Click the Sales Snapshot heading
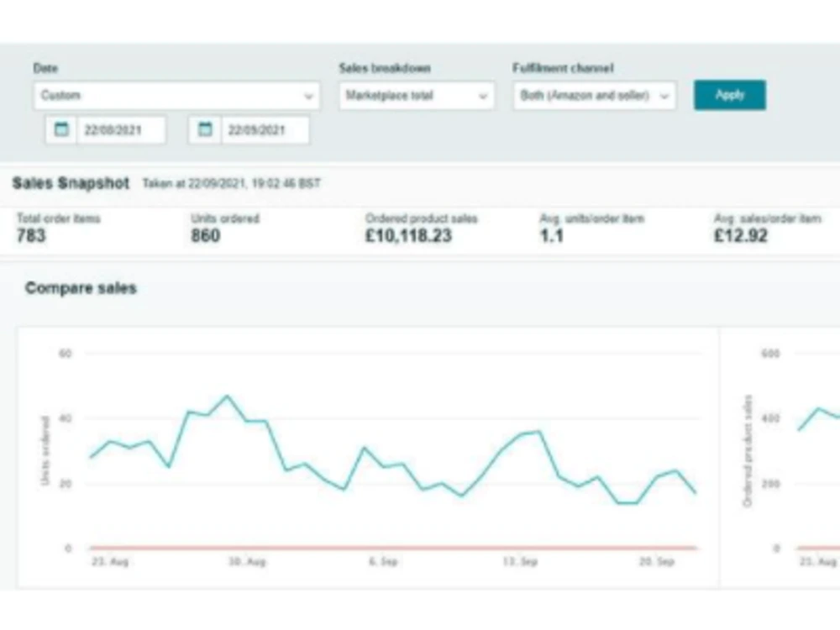Screen dimensions: 840x630 (71, 183)
